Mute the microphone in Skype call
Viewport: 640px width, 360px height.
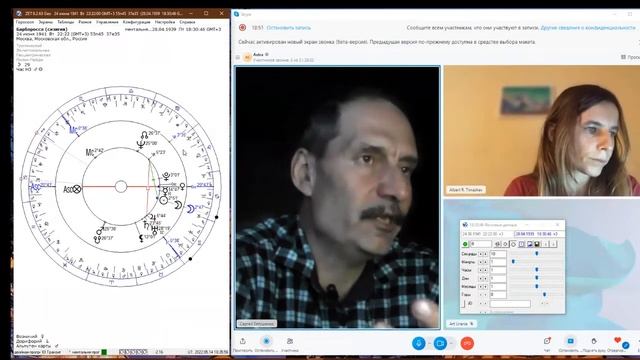click(418, 343)
